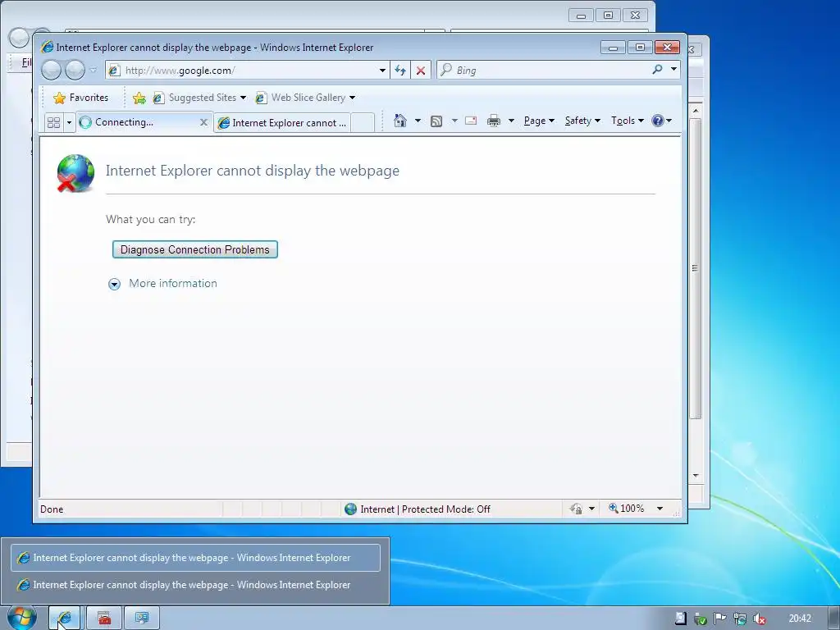Screen dimensions: 840x630
Task: Open the Safety menu
Action: point(582,121)
